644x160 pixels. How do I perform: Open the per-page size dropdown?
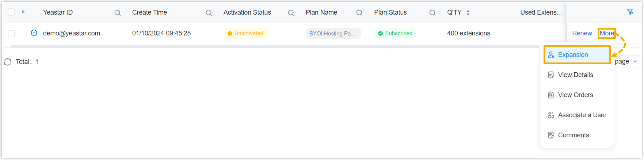[x=626, y=61]
